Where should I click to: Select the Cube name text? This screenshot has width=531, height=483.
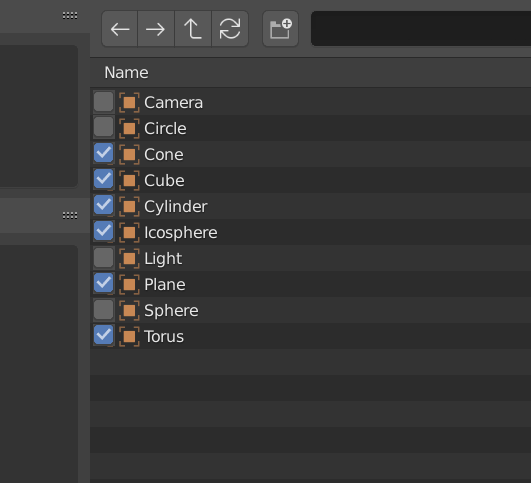[164, 181]
